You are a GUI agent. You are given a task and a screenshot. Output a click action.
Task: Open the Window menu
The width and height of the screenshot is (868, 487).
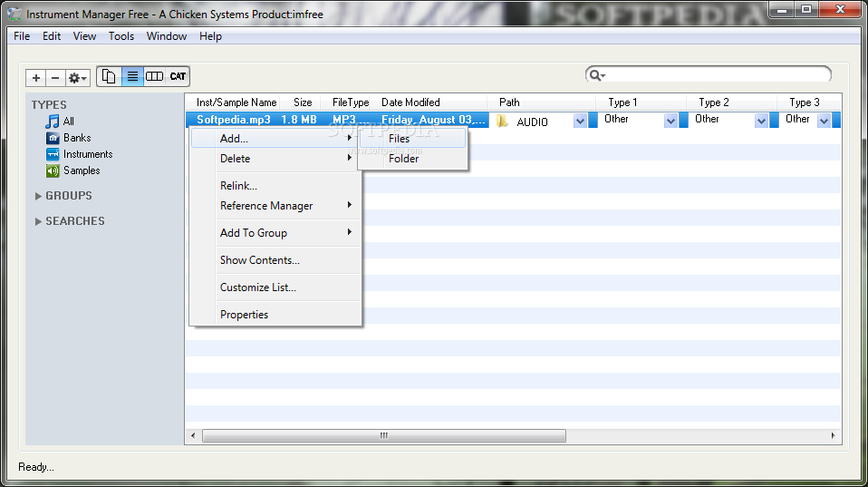pos(167,36)
